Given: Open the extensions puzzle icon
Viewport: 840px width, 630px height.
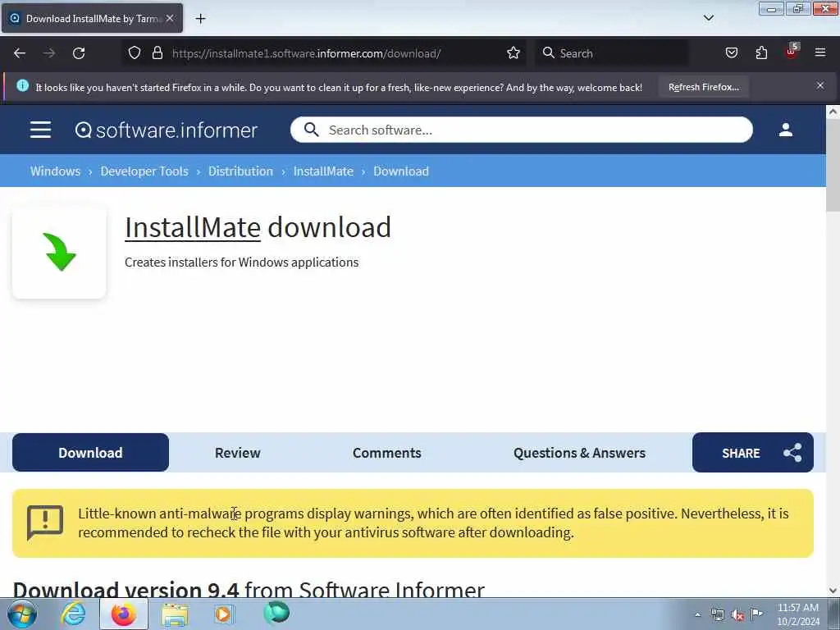Looking at the screenshot, I should 761,53.
